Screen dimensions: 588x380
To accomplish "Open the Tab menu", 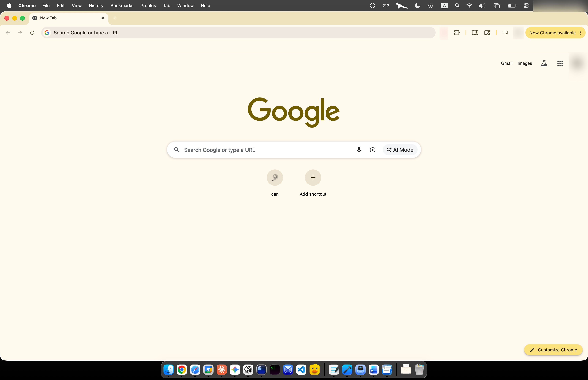I will coord(167,5).
